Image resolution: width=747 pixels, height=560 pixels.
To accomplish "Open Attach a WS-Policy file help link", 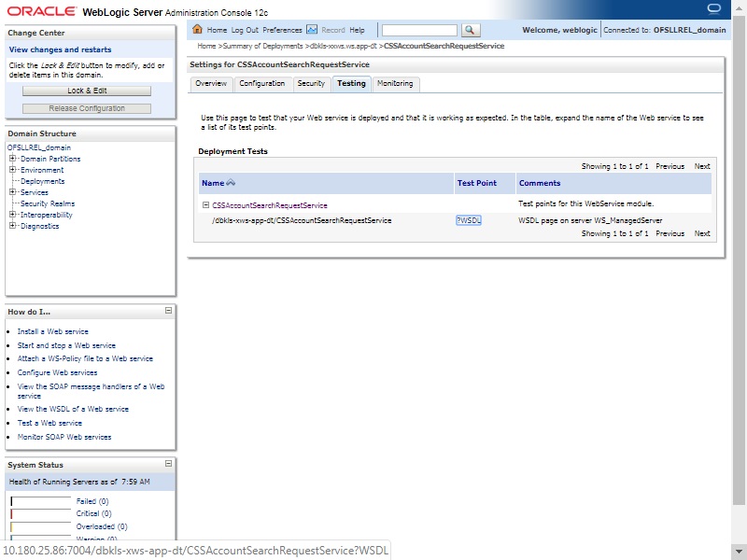I will point(85,358).
